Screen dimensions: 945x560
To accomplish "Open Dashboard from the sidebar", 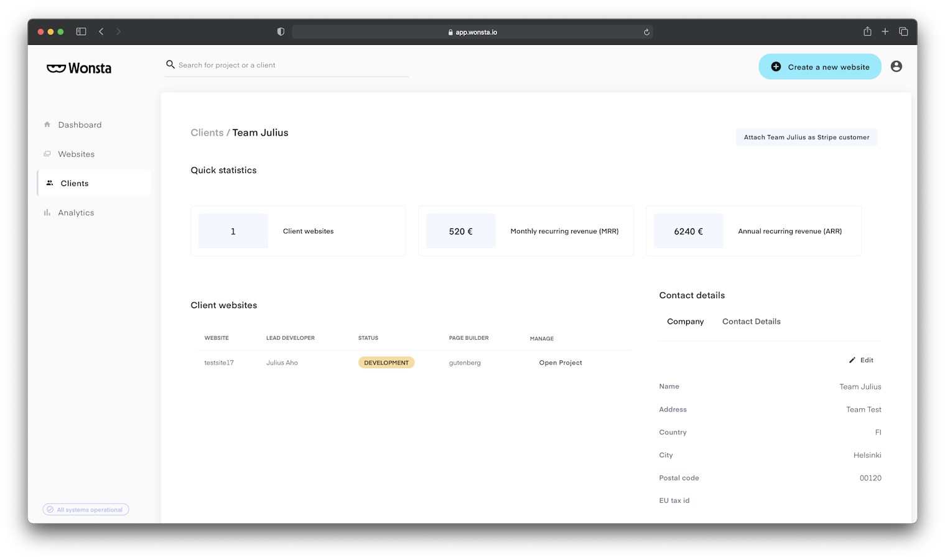I will (x=80, y=125).
